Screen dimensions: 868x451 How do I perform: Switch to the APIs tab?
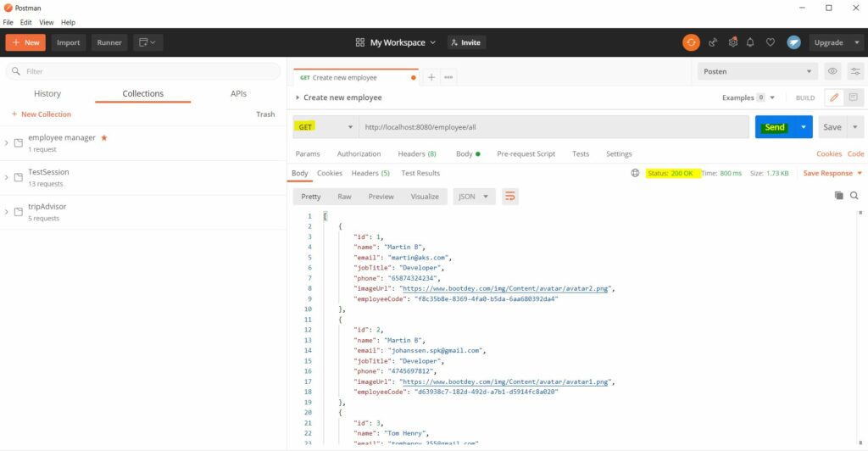pos(238,93)
